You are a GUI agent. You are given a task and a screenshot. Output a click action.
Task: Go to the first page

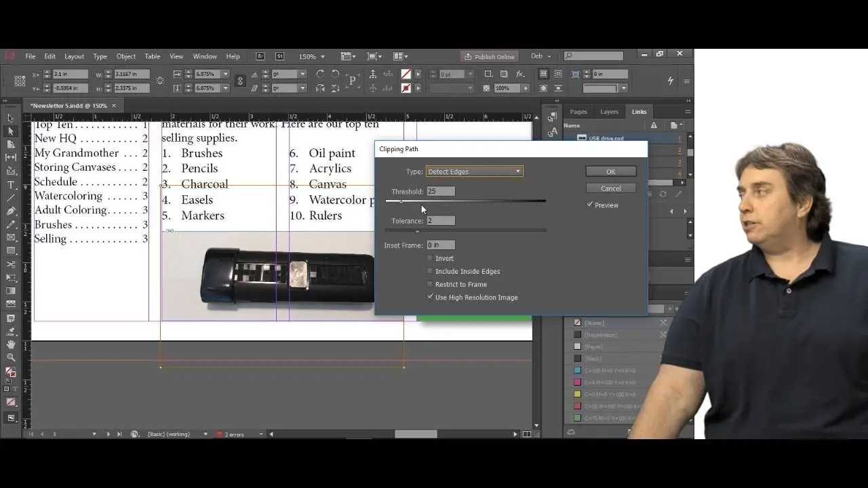(32, 434)
